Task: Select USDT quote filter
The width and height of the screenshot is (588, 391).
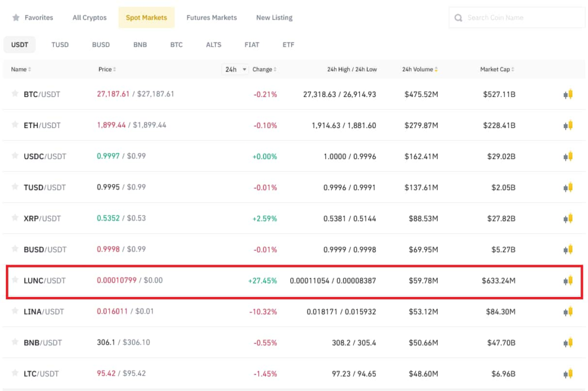Action: pyautogui.click(x=20, y=45)
